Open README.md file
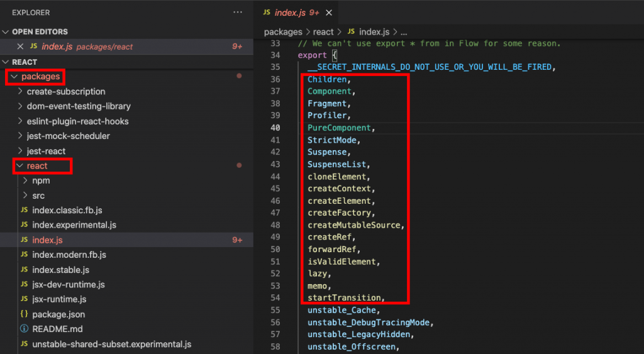The width and height of the screenshot is (644, 354). pyautogui.click(x=57, y=329)
